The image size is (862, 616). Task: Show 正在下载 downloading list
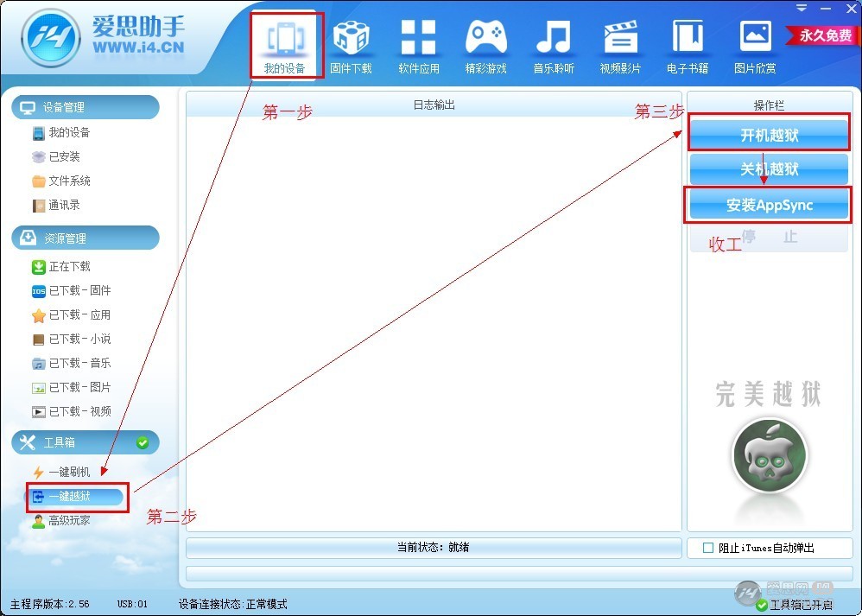coord(61,267)
